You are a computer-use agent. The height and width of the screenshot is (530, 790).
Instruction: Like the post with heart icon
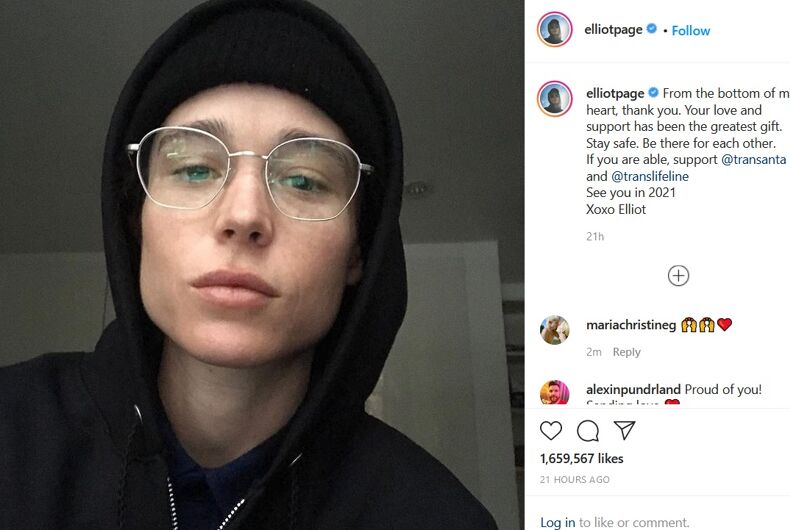551,431
